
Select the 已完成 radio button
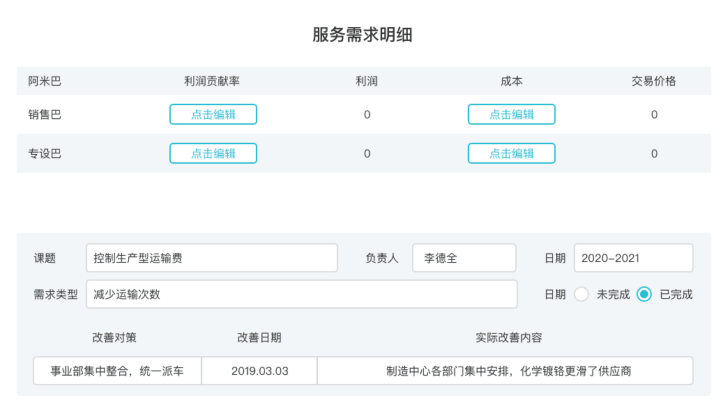pyautogui.click(x=644, y=294)
